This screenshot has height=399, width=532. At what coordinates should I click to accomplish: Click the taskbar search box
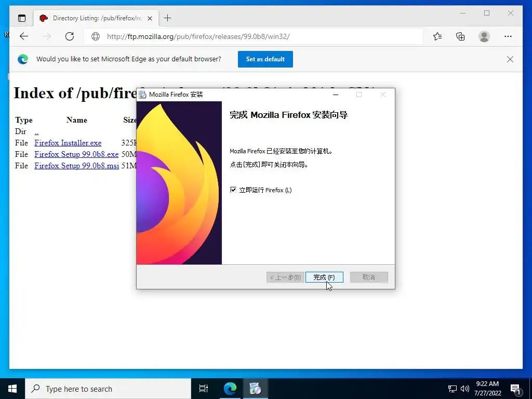tap(108, 389)
